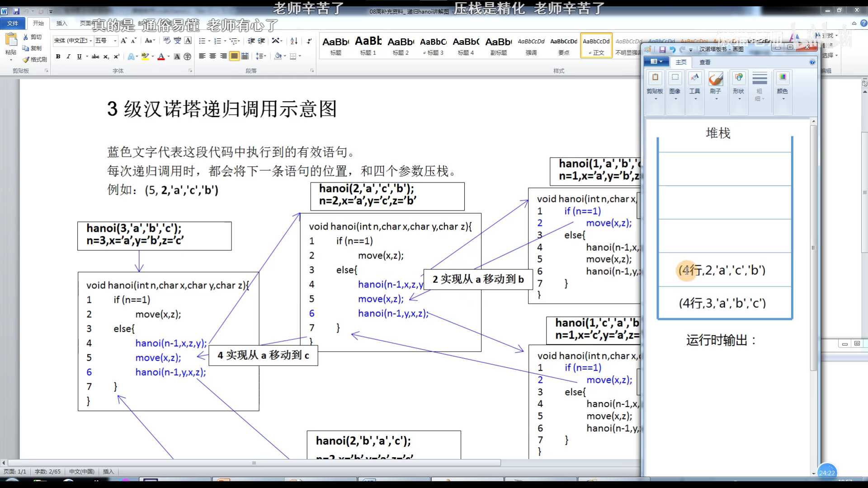868x488 pixels.
Task: Open the change case Aa dropdown
Action: point(150,41)
